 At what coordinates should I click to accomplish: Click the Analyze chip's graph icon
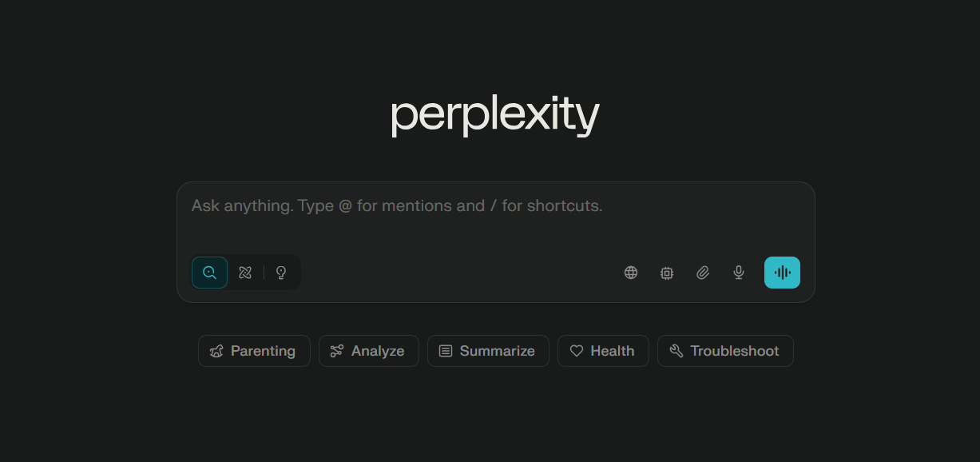pos(337,351)
